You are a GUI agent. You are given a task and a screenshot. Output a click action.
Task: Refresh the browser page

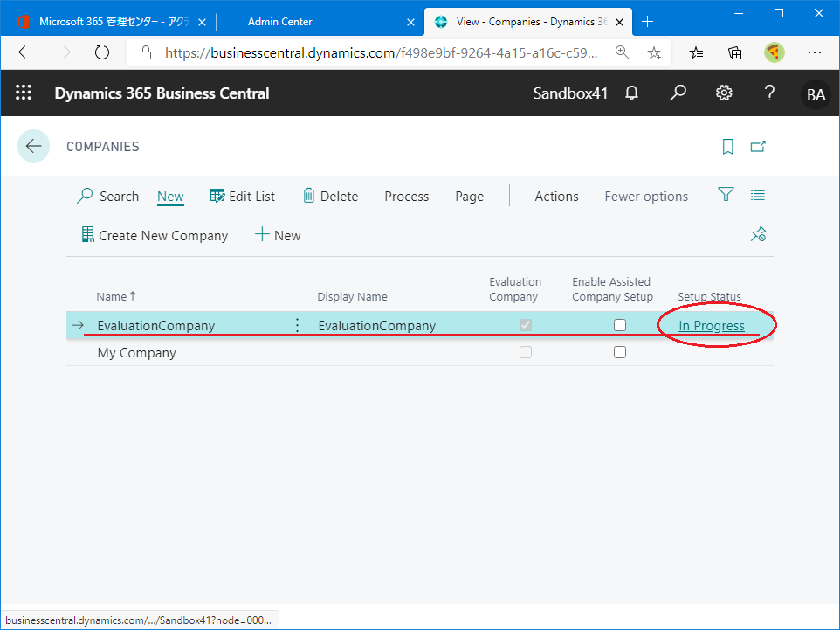click(x=102, y=52)
